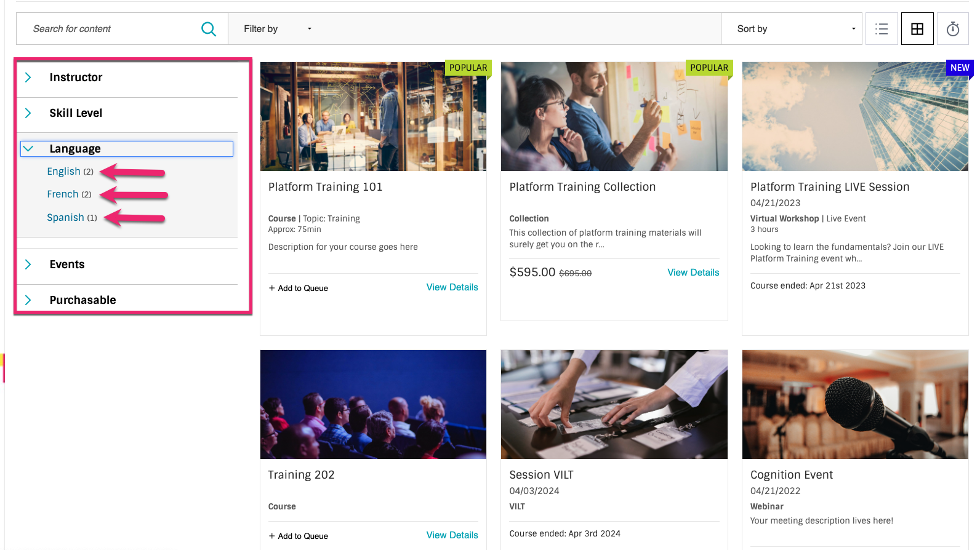Click the Training 202 title

(301, 475)
